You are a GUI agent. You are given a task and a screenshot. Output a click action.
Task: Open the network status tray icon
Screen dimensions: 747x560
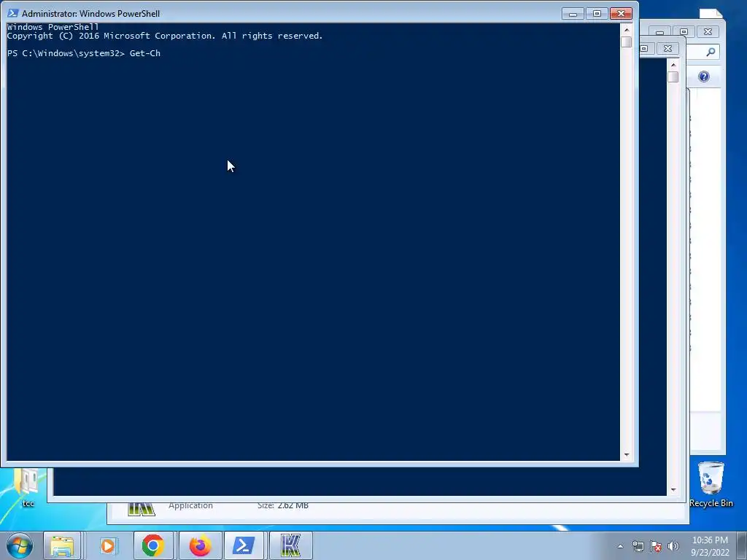pyautogui.click(x=638, y=546)
